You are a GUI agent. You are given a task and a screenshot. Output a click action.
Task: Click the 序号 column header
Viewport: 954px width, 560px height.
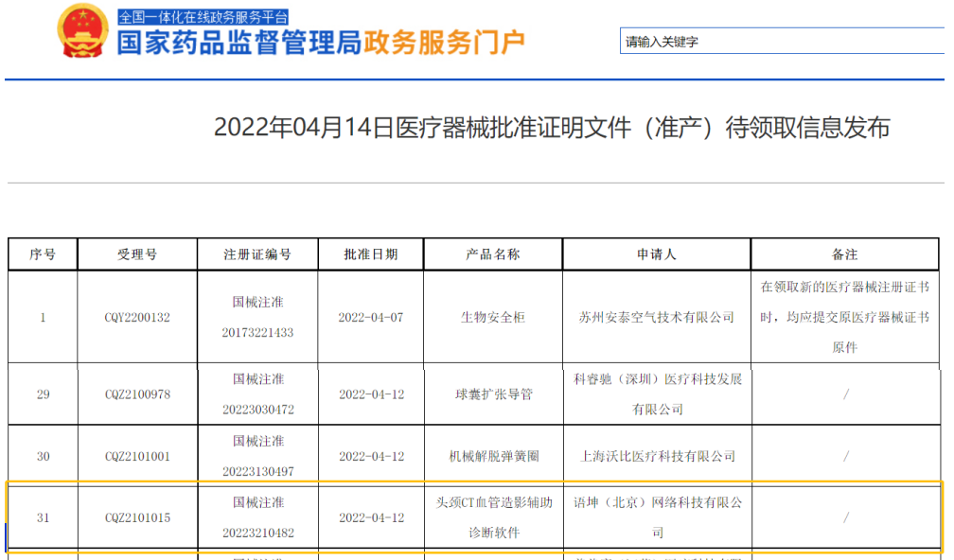point(42,254)
